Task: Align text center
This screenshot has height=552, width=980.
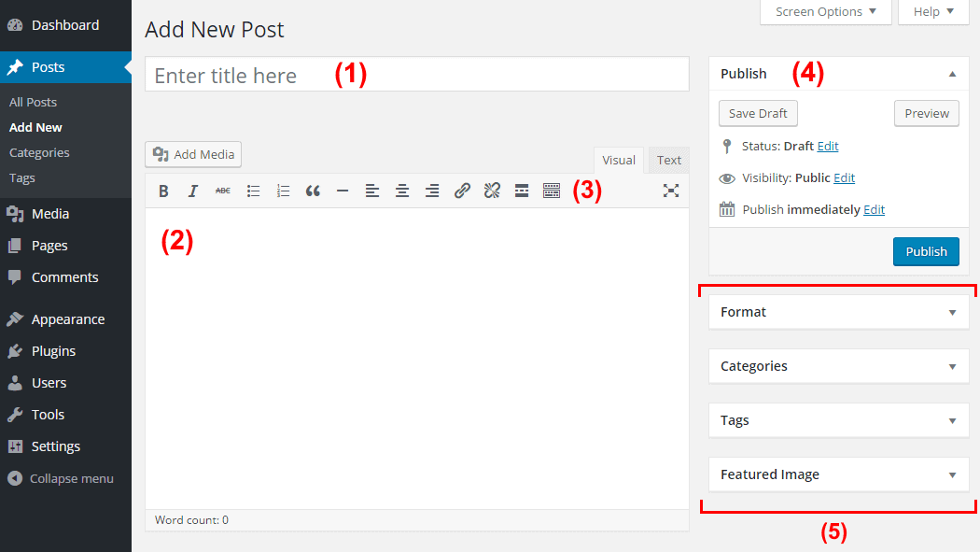Action: [x=402, y=191]
